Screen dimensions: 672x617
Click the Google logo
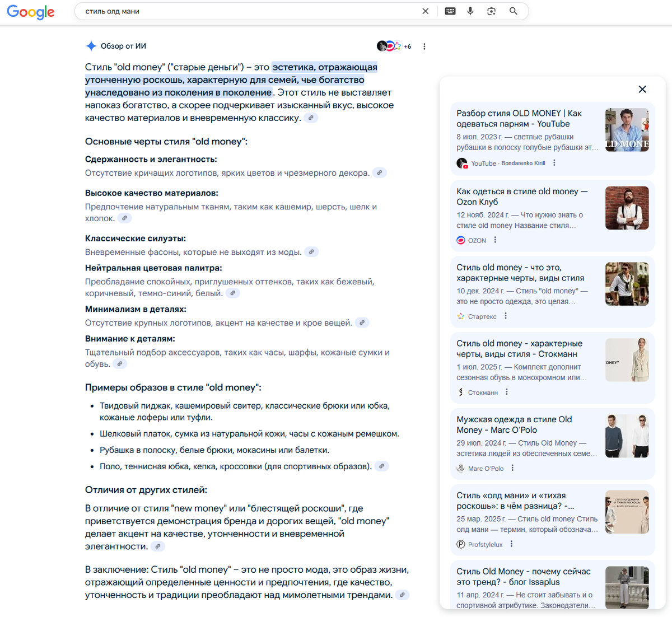30,12
